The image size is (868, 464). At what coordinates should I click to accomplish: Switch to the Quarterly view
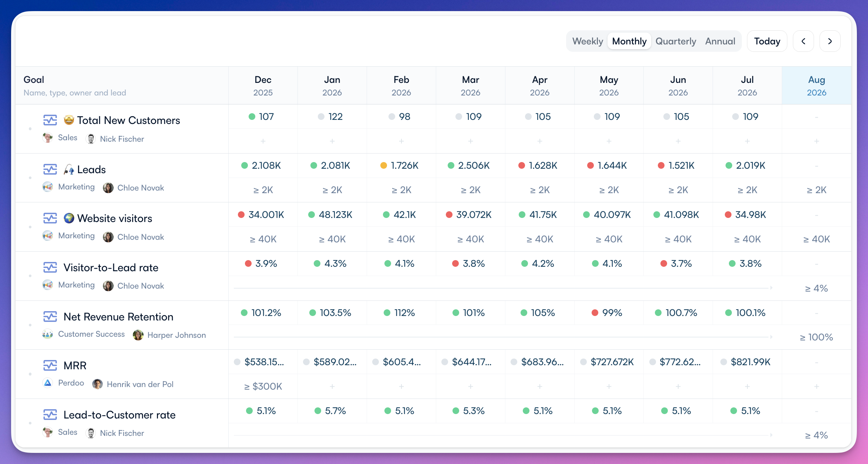[x=676, y=41]
